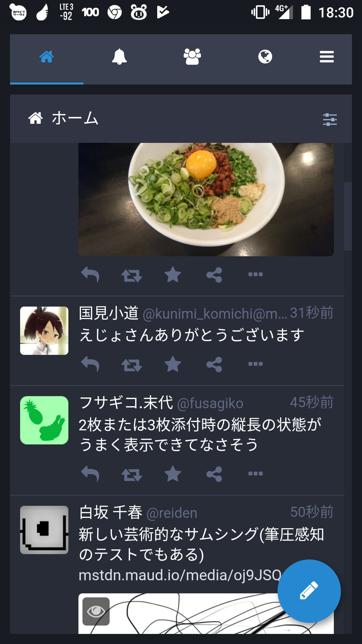
Task: Switch to the local timeline people tab
Action: tap(192, 56)
